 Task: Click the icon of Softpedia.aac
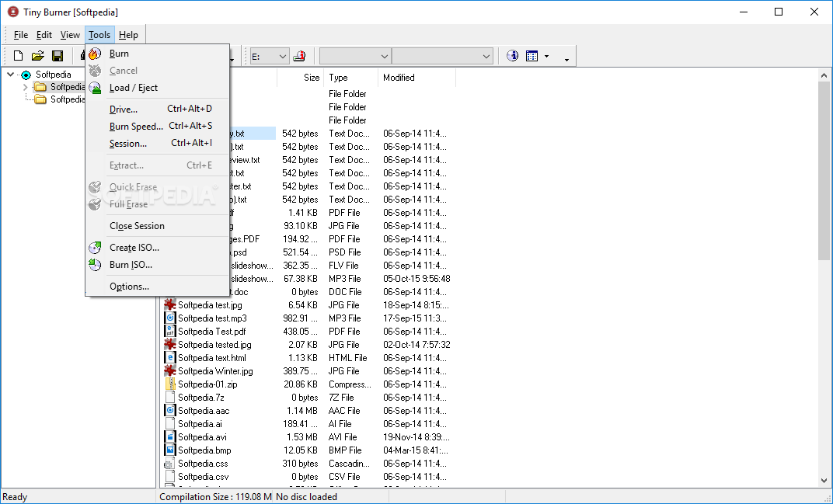point(170,411)
